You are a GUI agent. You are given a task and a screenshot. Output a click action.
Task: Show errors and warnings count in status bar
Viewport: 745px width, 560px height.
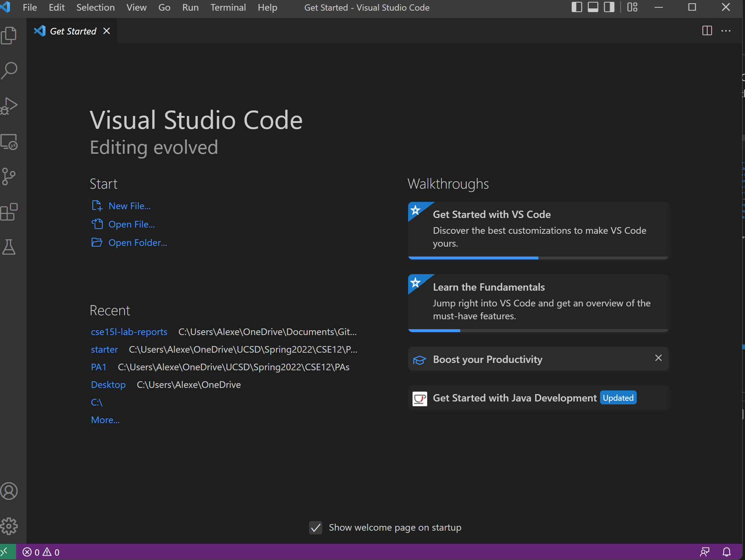41,552
